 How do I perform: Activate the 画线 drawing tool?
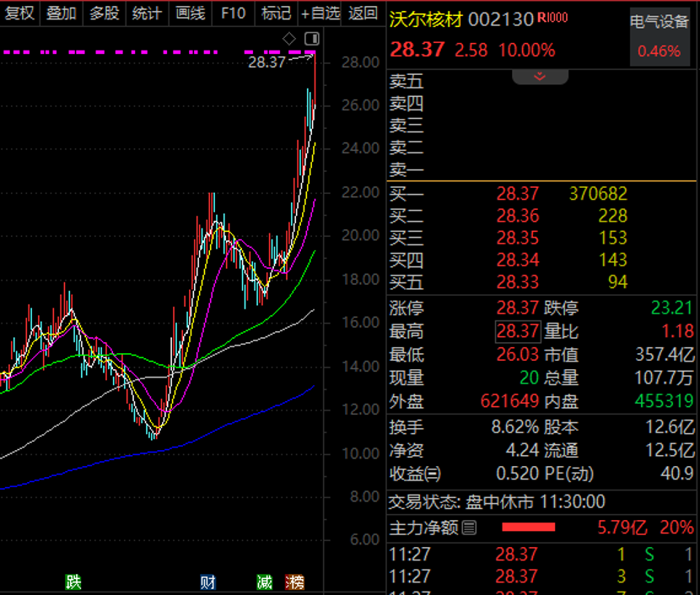click(191, 13)
